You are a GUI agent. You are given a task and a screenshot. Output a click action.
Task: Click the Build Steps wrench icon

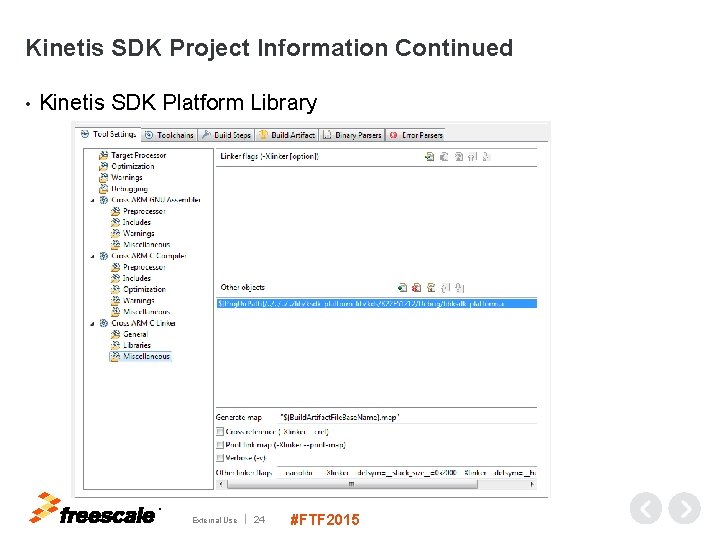click(x=207, y=135)
